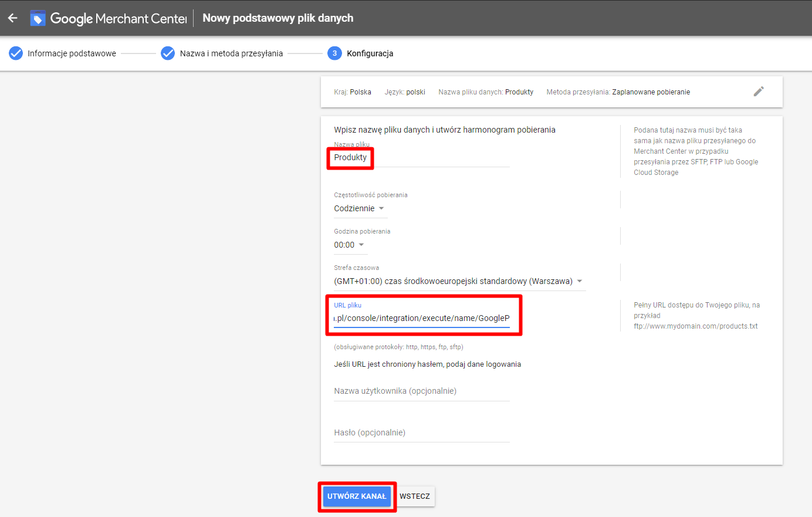The image size is (812, 517).
Task: Click the pencil edit icon
Action: pyautogui.click(x=759, y=91)
